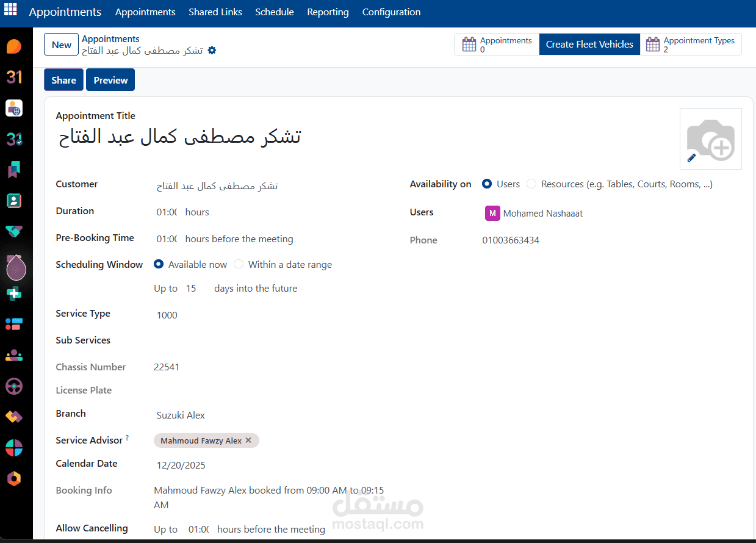Open the apps grid menu icon

point(10,10)
